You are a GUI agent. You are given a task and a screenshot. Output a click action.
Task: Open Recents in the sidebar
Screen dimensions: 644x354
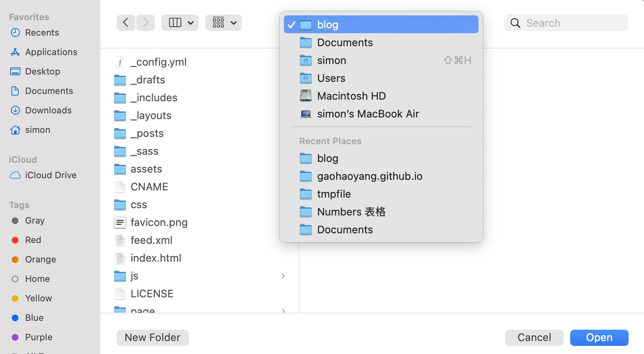pyautogui.click(x=42, y=32)
